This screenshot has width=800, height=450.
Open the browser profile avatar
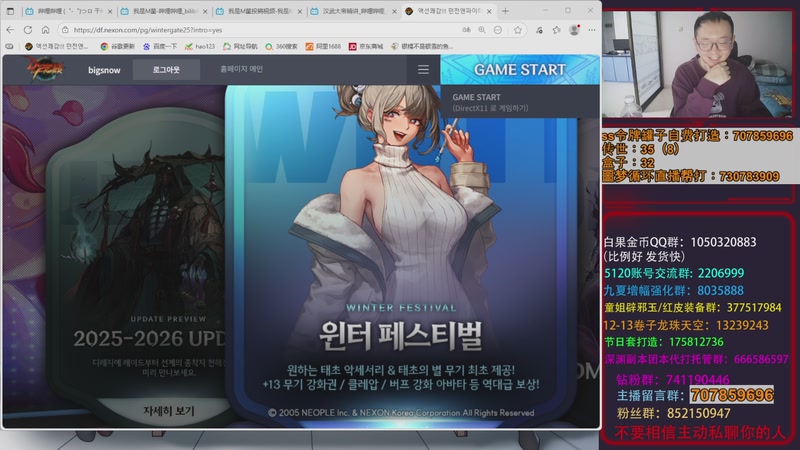pyautogui.click(x=574, y=30)
